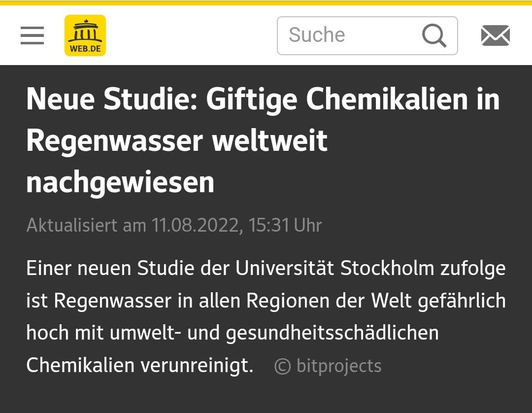Click the yellow bar at the page top
532x413 pixels.
(266, 2)
